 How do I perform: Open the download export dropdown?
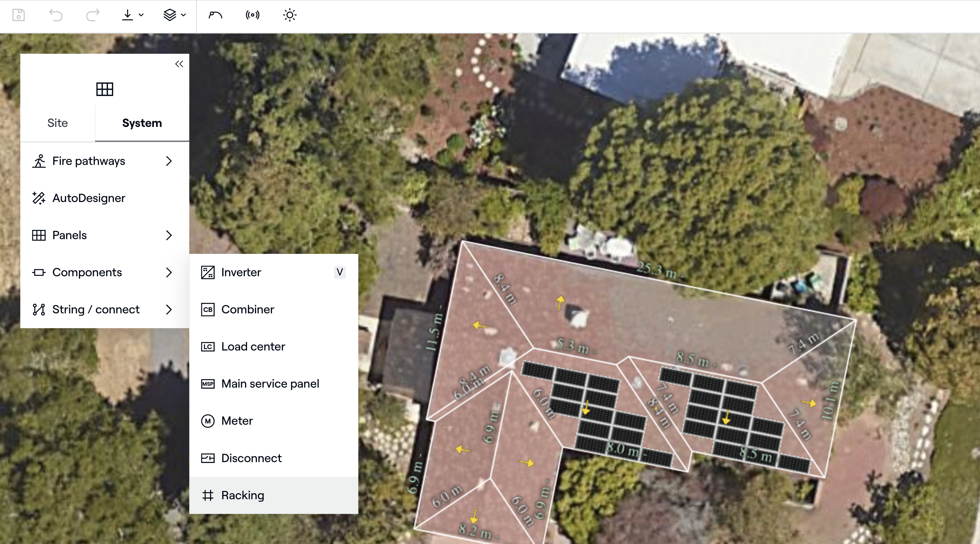(132, 15)
